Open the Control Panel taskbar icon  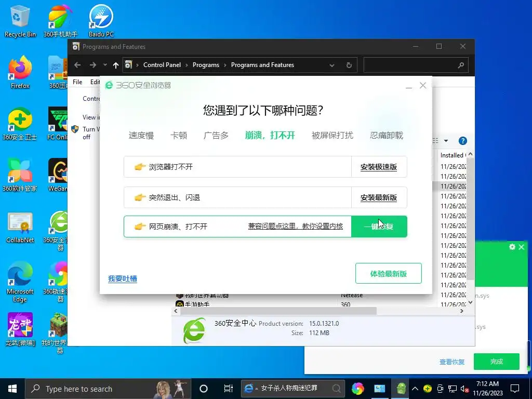[379, 389]
